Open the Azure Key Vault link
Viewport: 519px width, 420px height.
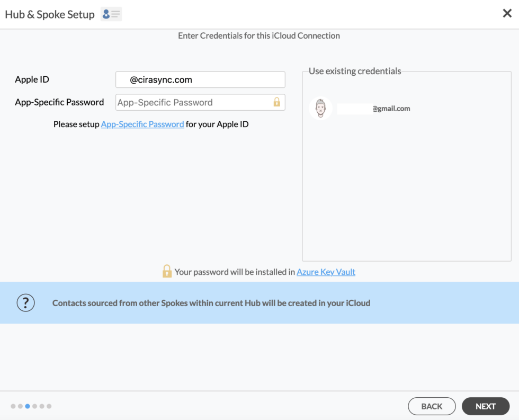(326, 272)
